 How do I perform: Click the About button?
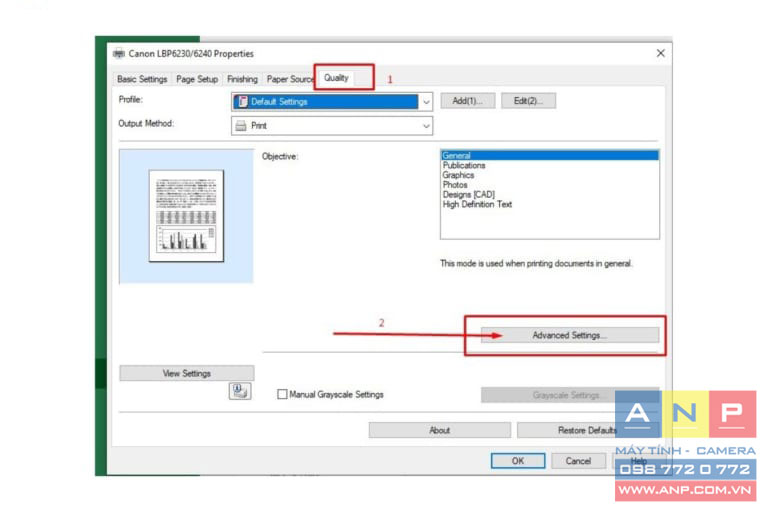[439, 430]
